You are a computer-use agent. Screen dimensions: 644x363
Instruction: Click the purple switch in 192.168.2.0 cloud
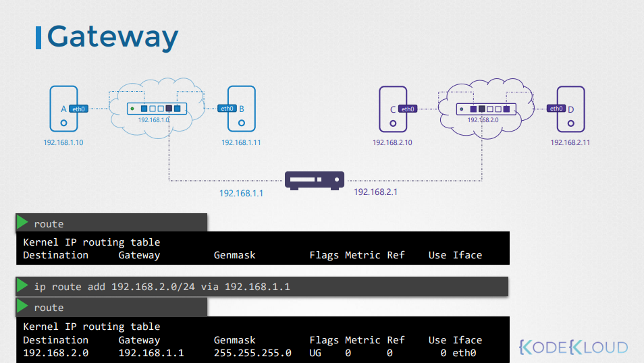(x=486, y=109)
